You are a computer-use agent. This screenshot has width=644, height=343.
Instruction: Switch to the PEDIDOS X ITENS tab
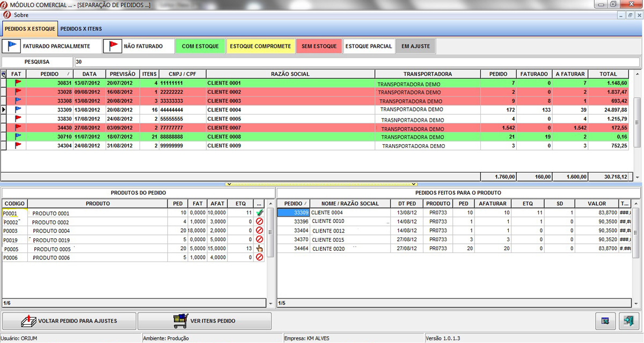[80, 28]
